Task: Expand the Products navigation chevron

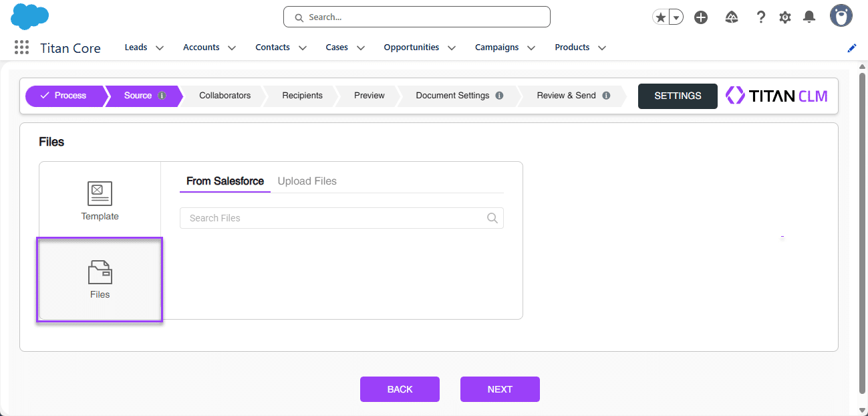Action: pos(602,48)
